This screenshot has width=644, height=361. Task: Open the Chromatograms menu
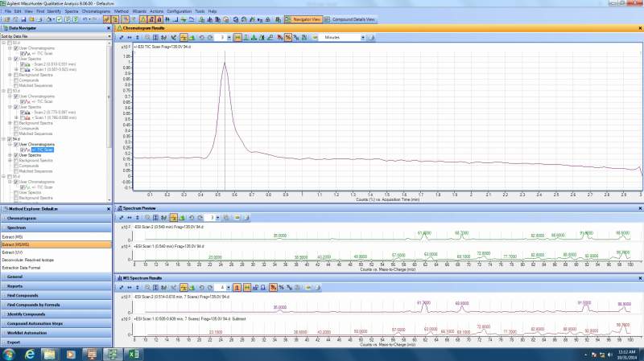tap(96, 11)
